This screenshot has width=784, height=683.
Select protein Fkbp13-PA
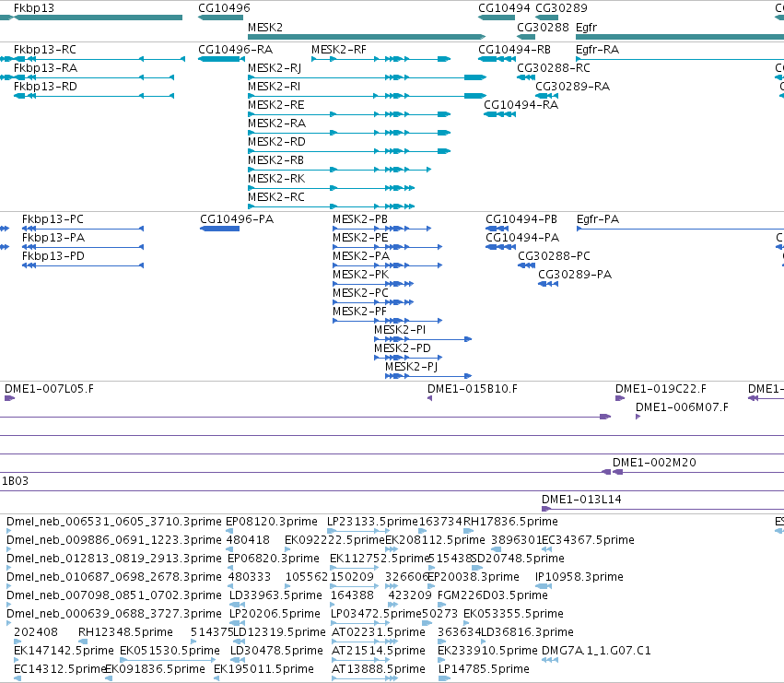pos(53,238)
